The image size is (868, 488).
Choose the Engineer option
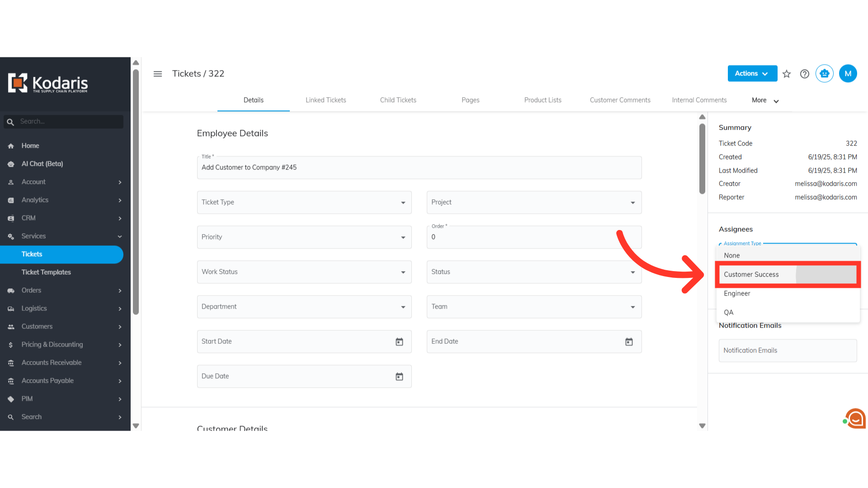(x=737, y=293)
